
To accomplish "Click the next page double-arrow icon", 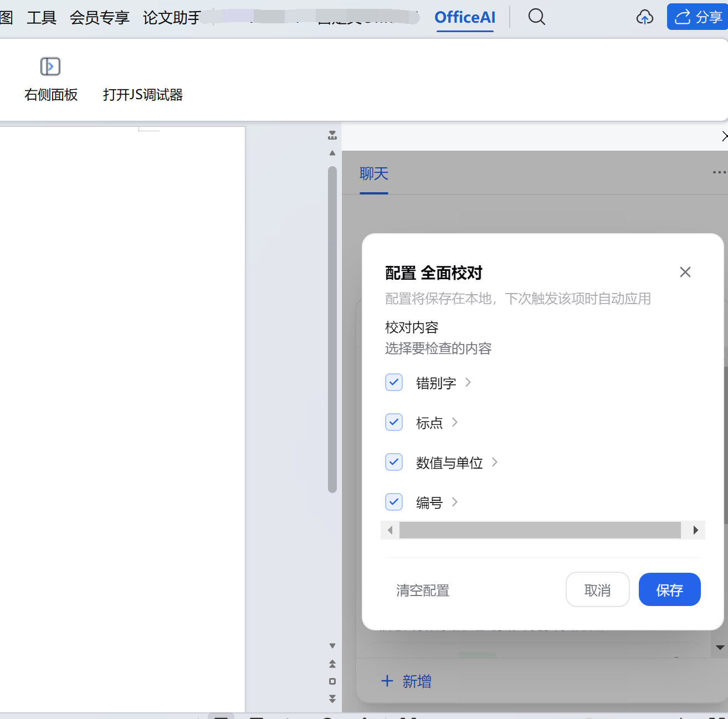I will (332, 699).
